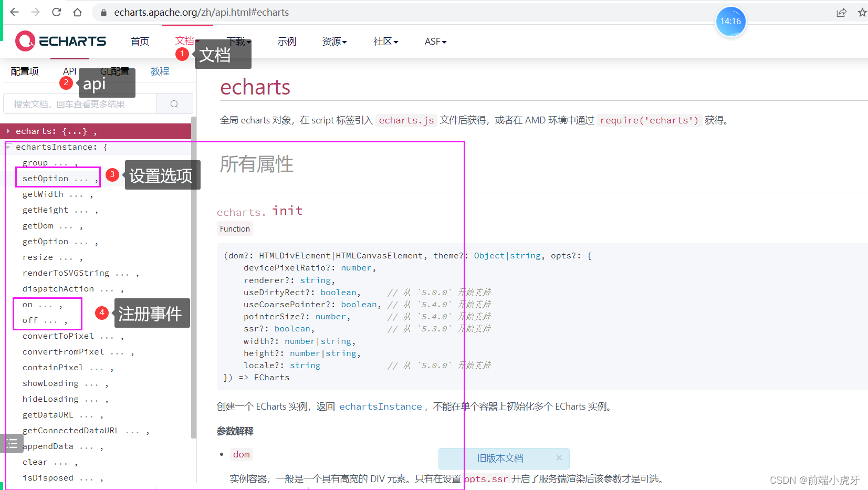Switch to the 教程 tab
This screenshot has height=490, width=868.
160,71
